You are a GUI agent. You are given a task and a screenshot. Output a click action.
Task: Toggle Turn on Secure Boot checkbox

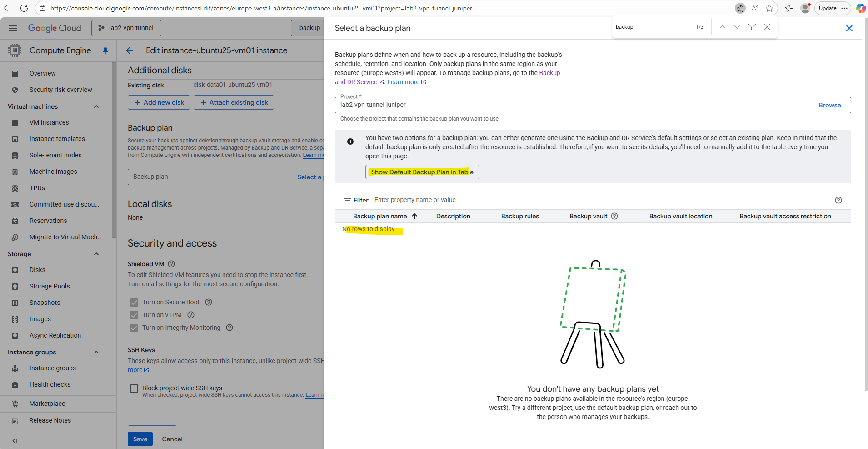[x=134, y=302]
